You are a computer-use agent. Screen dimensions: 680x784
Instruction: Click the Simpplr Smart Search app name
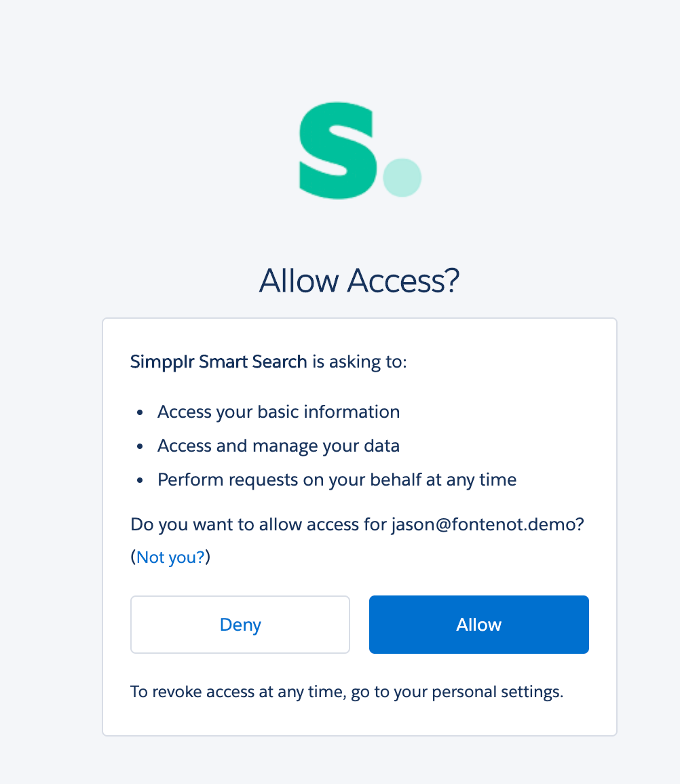coord(219,361)
